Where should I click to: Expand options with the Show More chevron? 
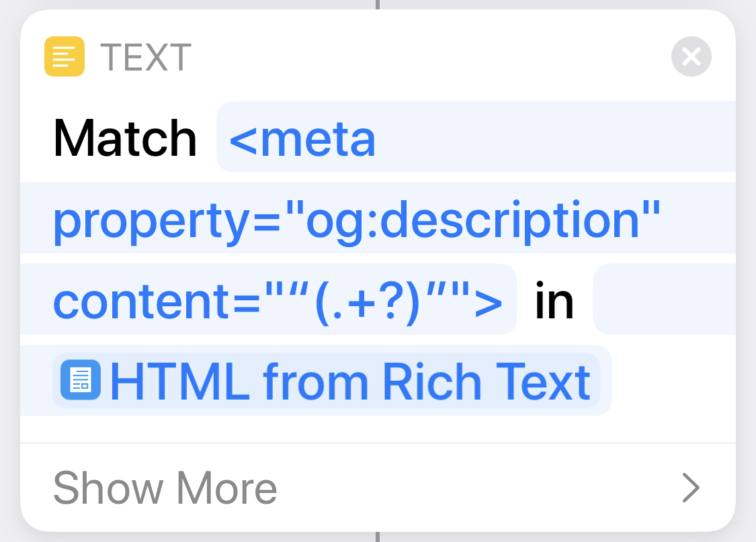pyautogui.click(x=691, y=488)
